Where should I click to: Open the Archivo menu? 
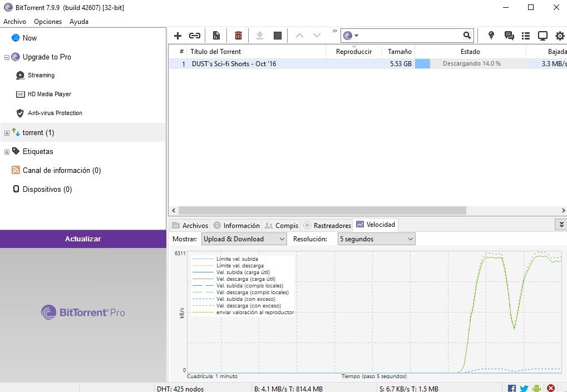(15, 22)
